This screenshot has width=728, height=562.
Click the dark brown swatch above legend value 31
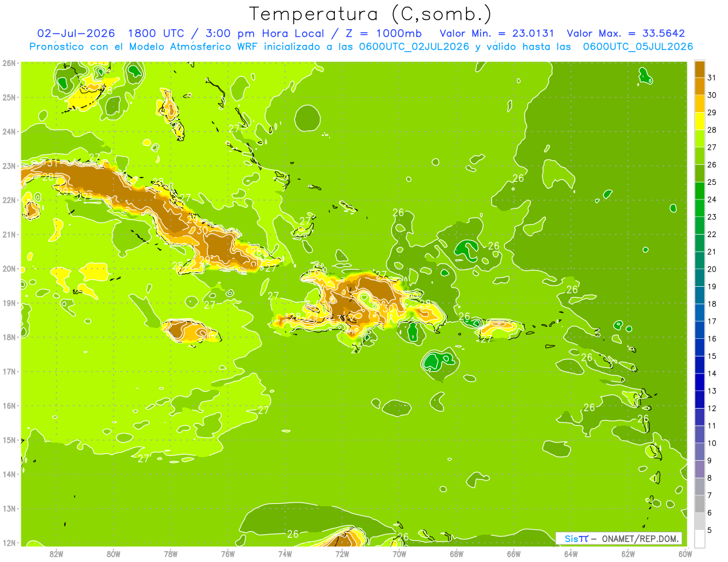699,69
